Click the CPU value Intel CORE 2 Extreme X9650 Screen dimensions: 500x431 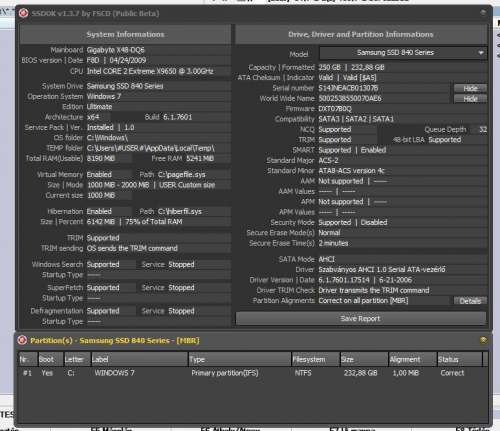tap(150, 71)
